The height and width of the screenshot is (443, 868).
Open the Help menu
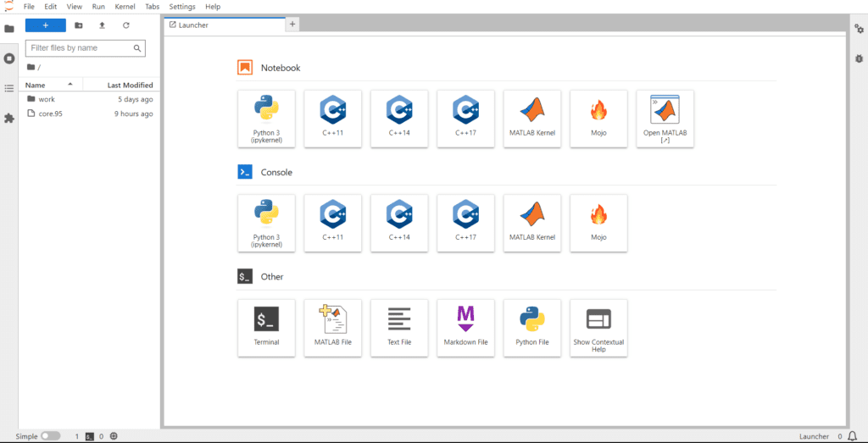(213, 7)
